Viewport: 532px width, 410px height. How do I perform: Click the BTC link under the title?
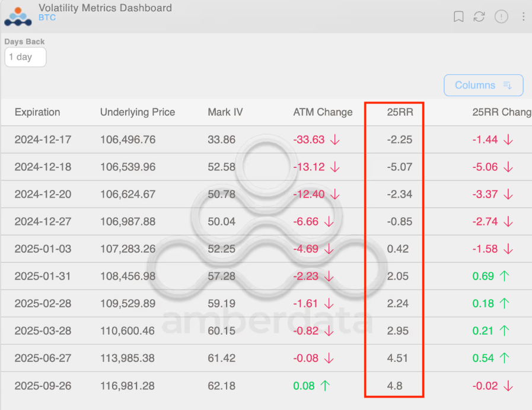[47, 18]
